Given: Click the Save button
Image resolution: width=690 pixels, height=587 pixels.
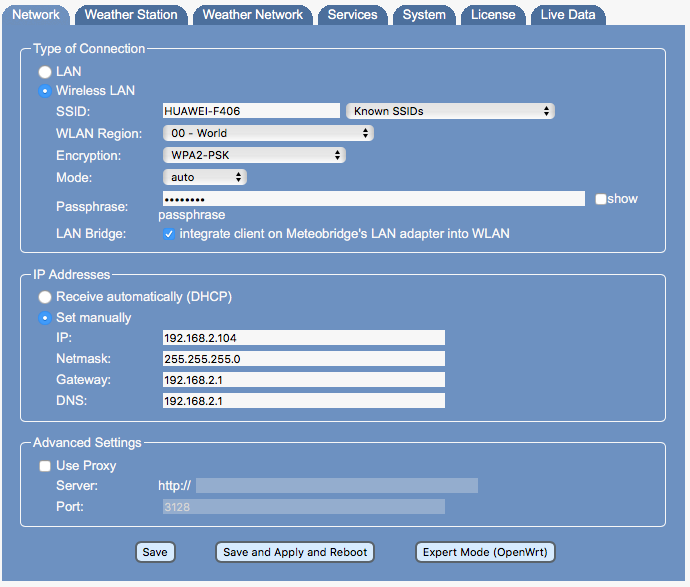Looking at the screenshot, I should [x=155, y=552].
